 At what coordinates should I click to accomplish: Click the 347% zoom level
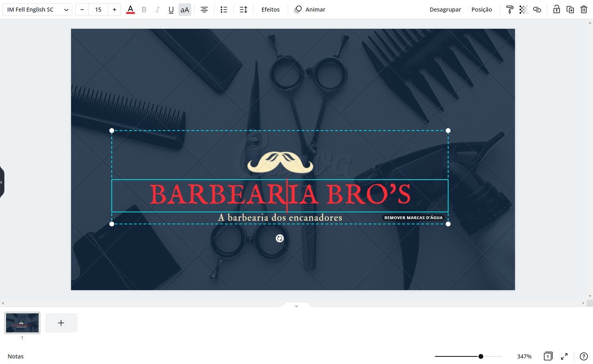coord(524,356)
